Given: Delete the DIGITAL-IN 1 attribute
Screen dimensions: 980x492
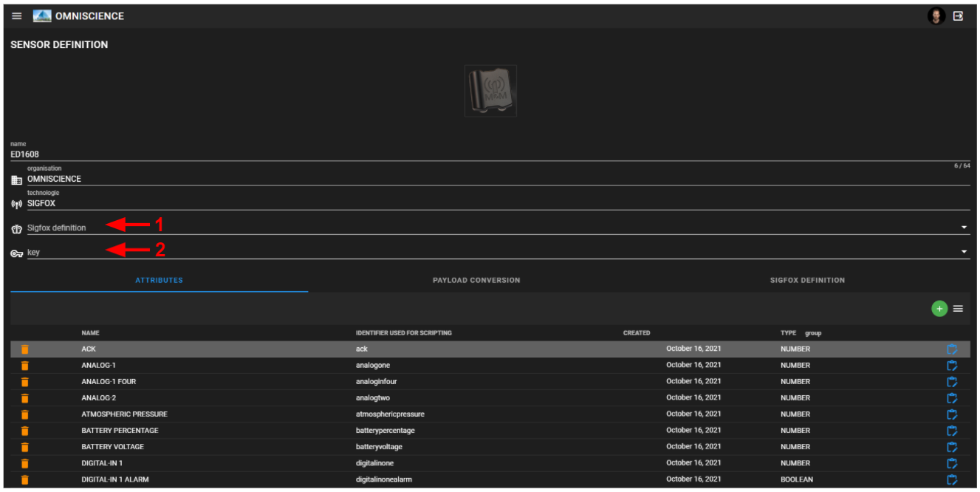Looking at the screenshot, I should (24, 463).
